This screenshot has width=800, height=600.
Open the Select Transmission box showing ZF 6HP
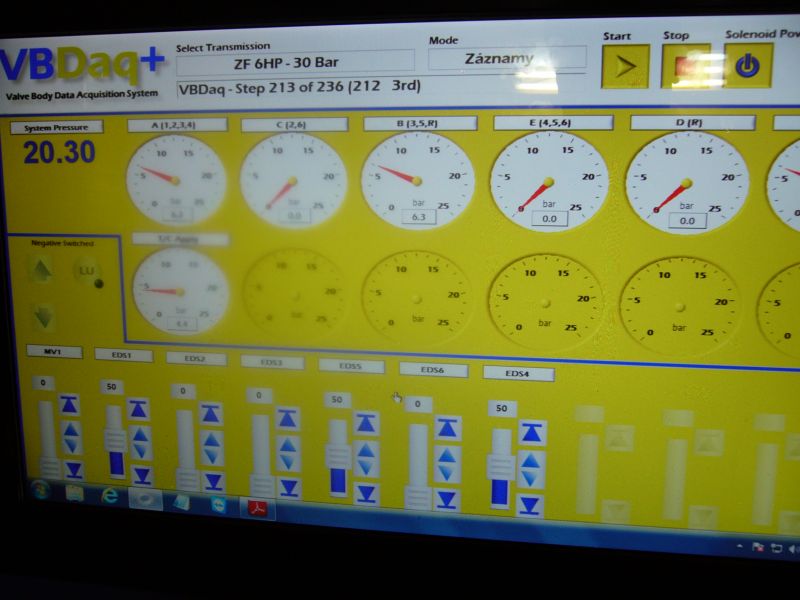click(295, 62)
